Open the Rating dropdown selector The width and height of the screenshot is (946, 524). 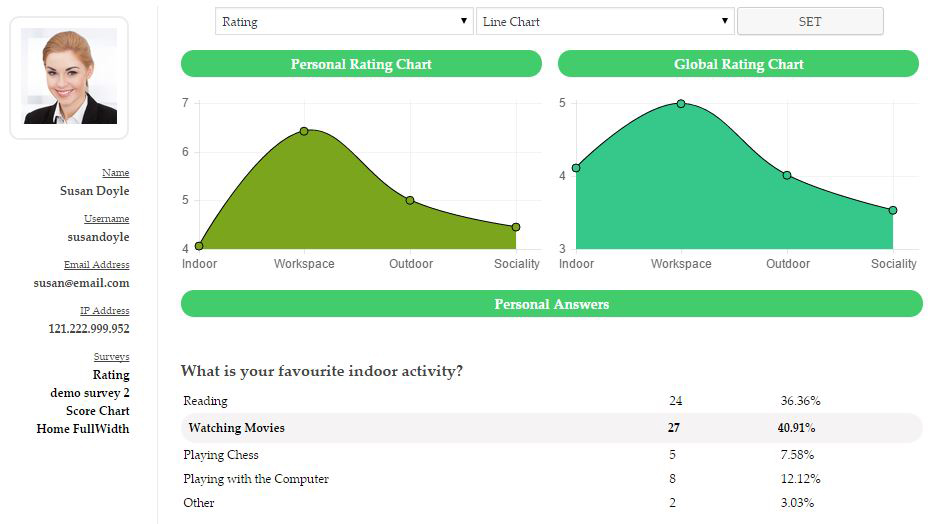(344, 21)
